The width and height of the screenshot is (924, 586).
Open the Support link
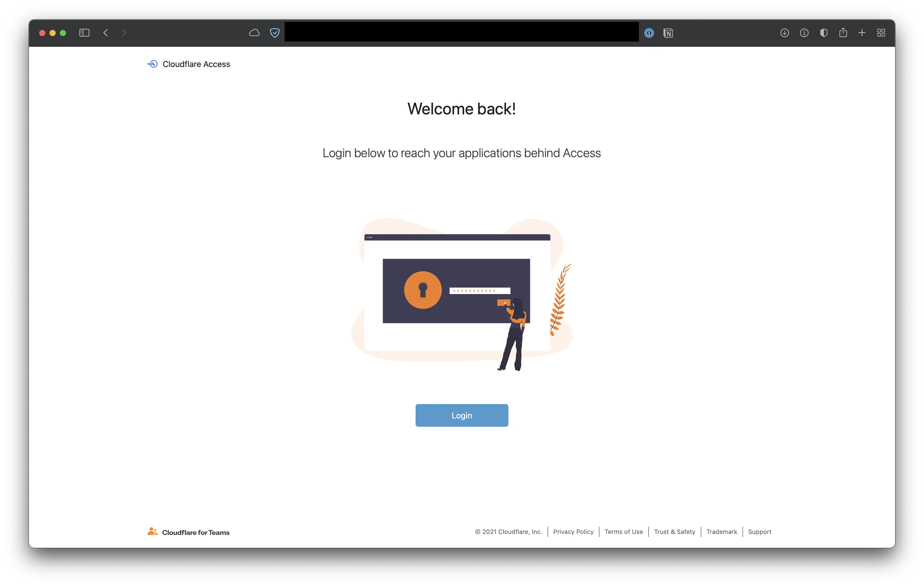(760, 532)
